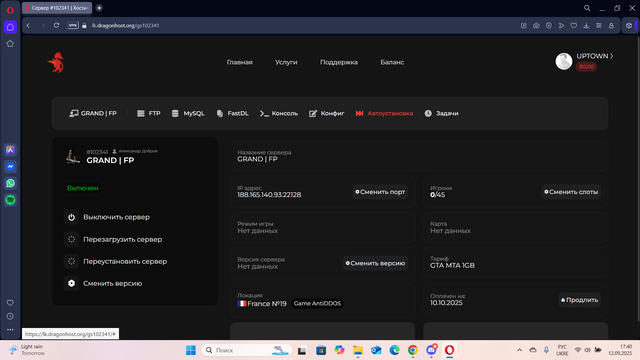
Task: Open the Главная navigation item
Action: click(240, 62)
